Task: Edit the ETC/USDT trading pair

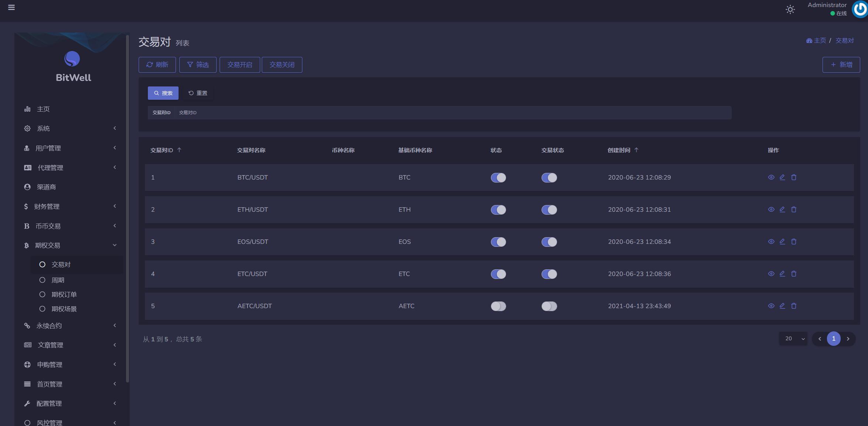Action: click(782, 274)
